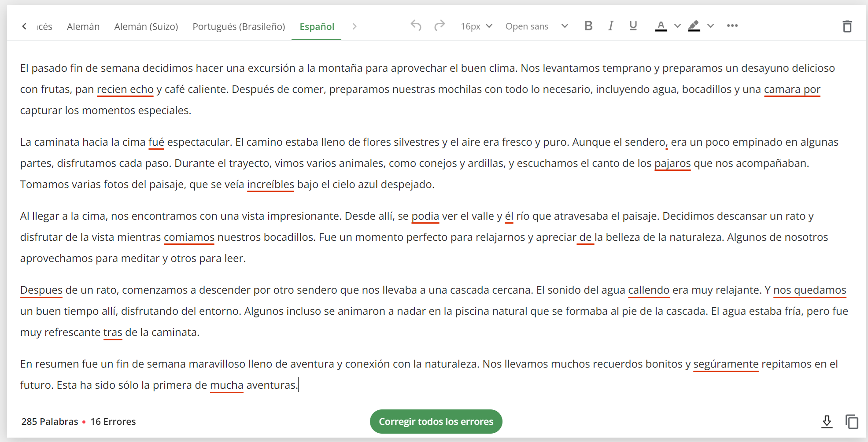The image size is (868, 442).
Task: Go to previous language tabs with left chevron
Action: [x=24, y=26]
